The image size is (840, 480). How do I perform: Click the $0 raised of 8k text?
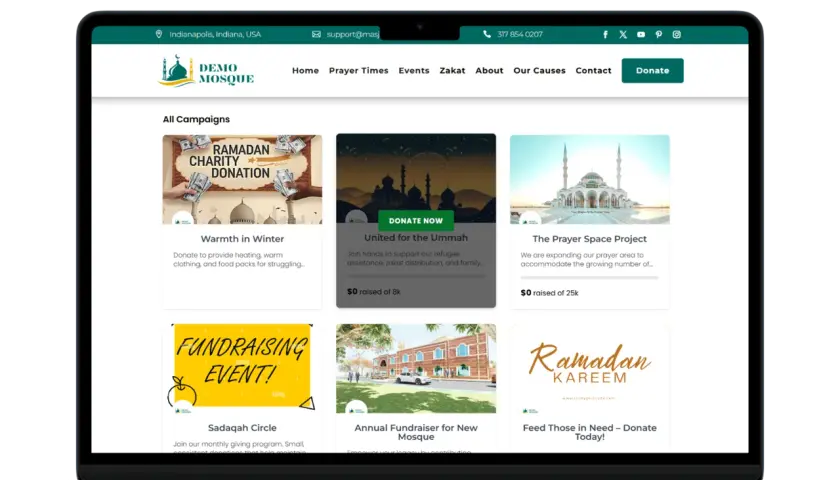point(373,292)
